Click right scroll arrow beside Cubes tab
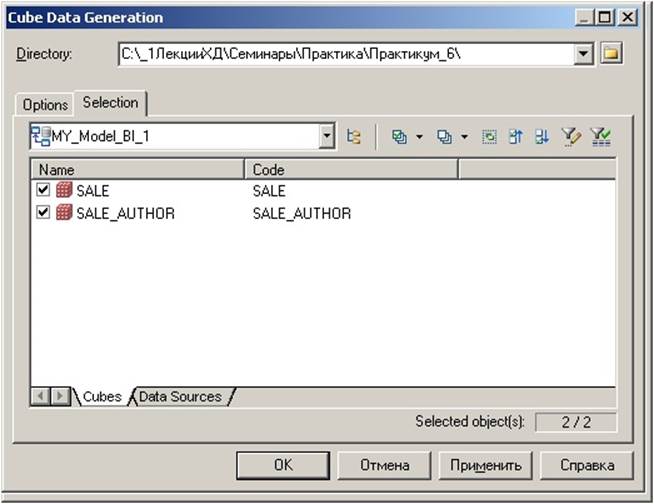 [x=60, y=396]
